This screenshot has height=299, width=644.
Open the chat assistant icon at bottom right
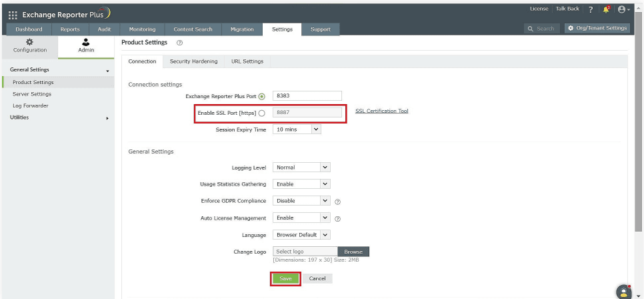[x=623, y=291]
